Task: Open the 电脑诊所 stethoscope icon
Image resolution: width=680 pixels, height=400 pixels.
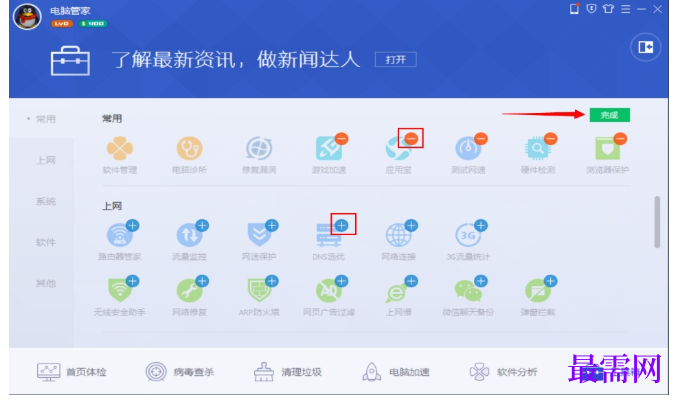Action: [x=190, y=148]
